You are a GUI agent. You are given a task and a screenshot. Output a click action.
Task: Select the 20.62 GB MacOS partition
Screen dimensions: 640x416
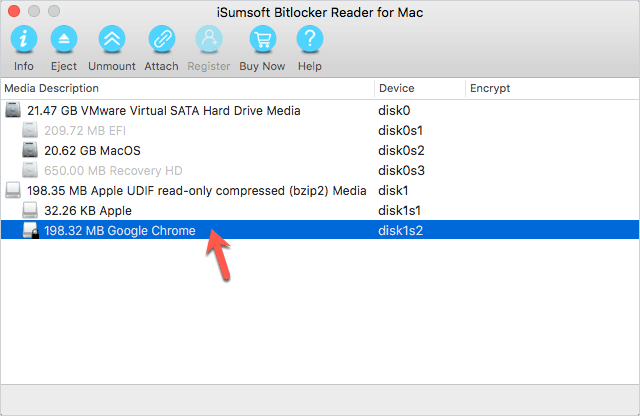320,151
